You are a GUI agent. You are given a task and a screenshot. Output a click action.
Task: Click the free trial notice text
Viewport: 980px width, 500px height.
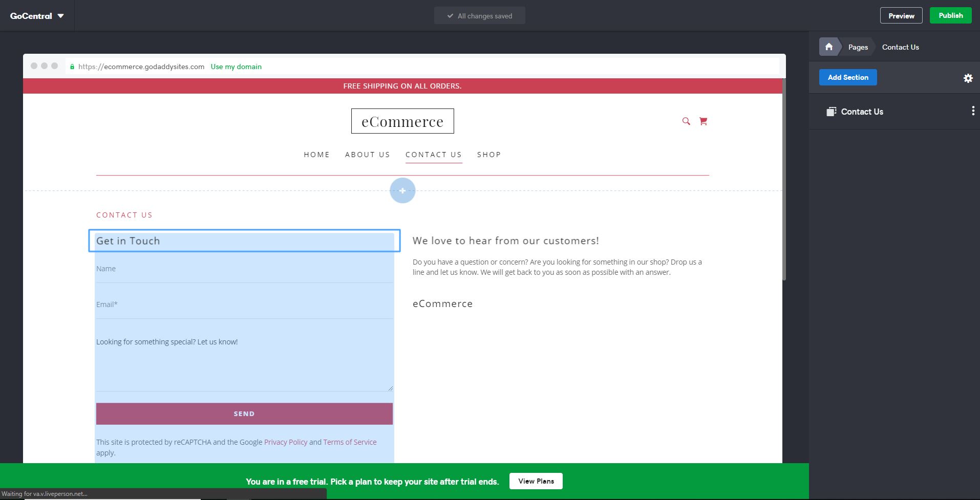(372, 482)
